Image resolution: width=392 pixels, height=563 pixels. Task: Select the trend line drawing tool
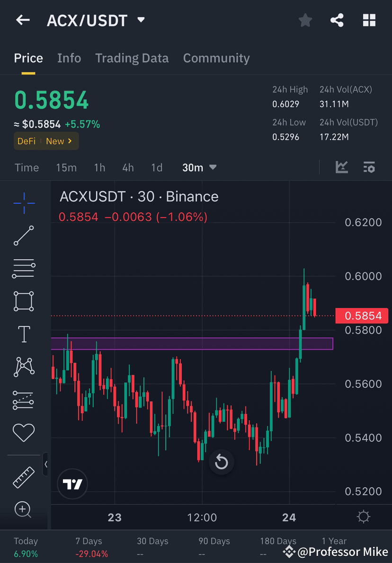(x=24, y=236)
